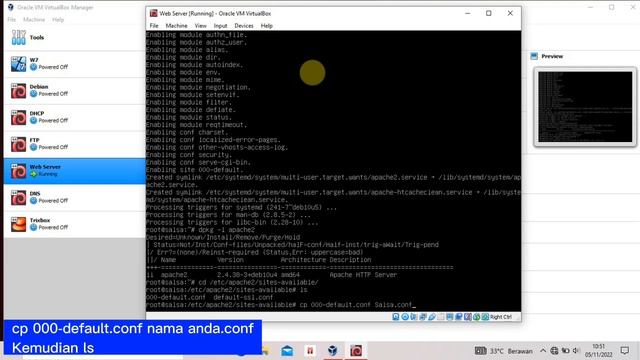Image resolution: width=640 pixels, height=360 pixels.
Task: Open Devices menu in Web Server VM window
Action: click(x=244, y=26)
